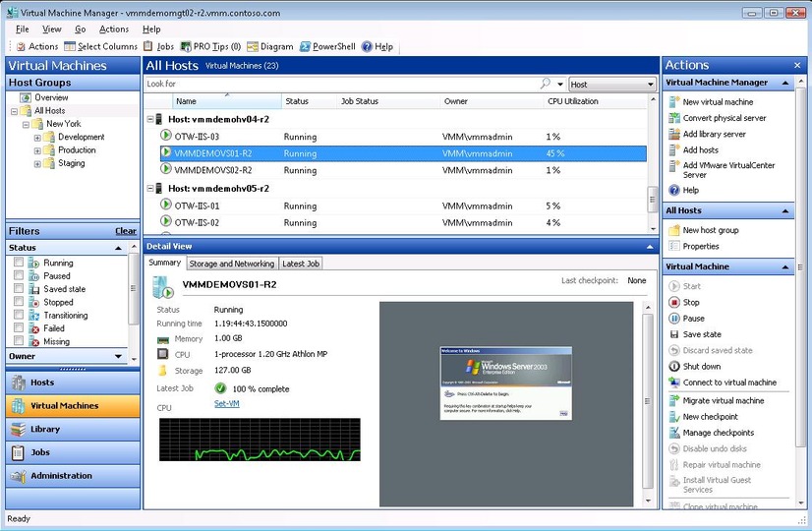Screen dimensions: 812x531
Task: Check the Paused status filter
Action: pos(19,275)
